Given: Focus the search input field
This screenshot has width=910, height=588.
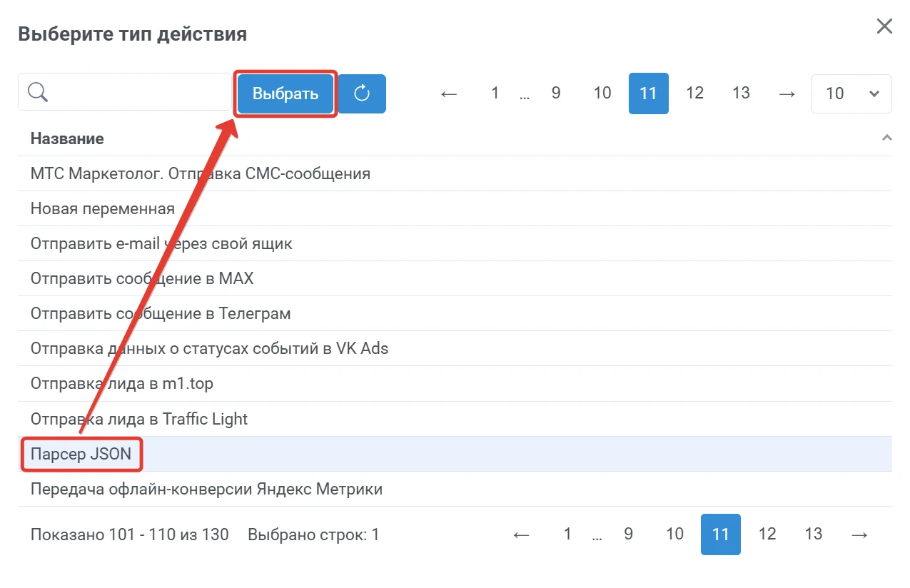Looking at the screenshot, I should pos(125,92).
